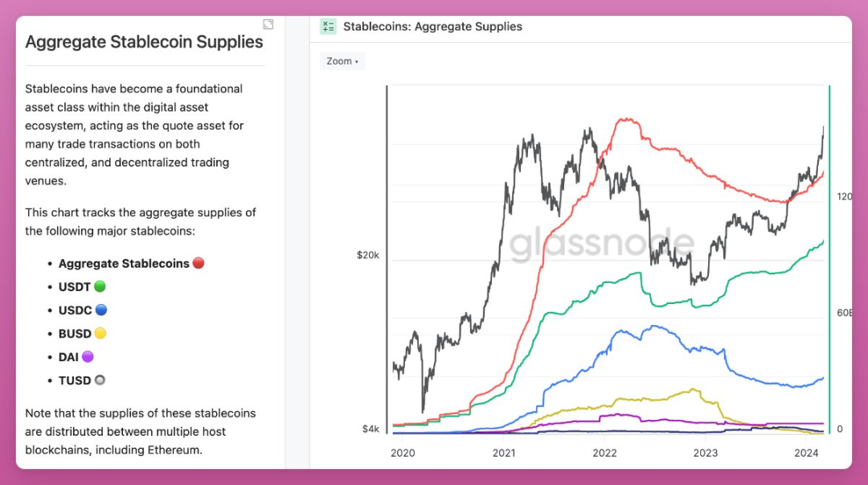The height and width of the screenshot is (485, 868).
Task: Click the green calculator icon beside chart title
Action: tap(328, 27)
